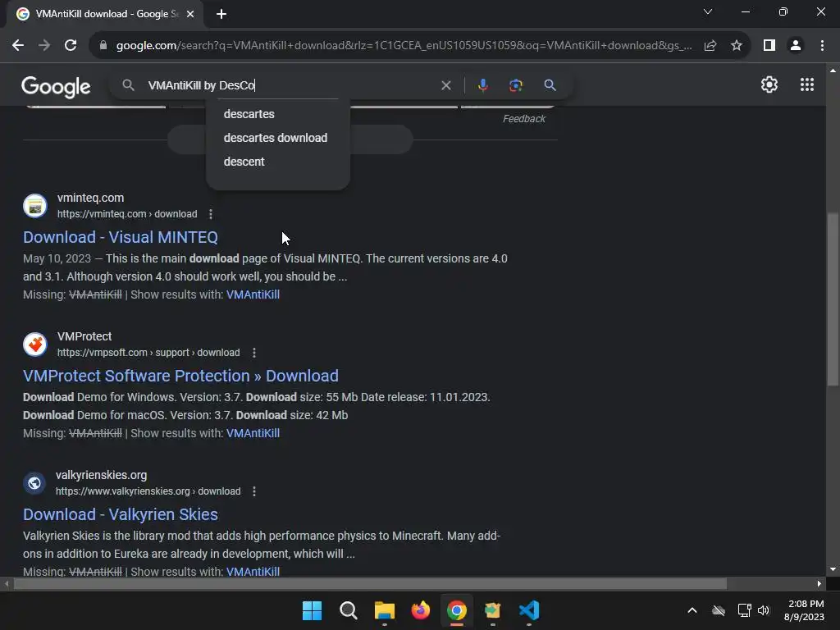Go back to the previous page
Image resolution: width=840 pixels, height=630 pixels.
coord(18,46)
